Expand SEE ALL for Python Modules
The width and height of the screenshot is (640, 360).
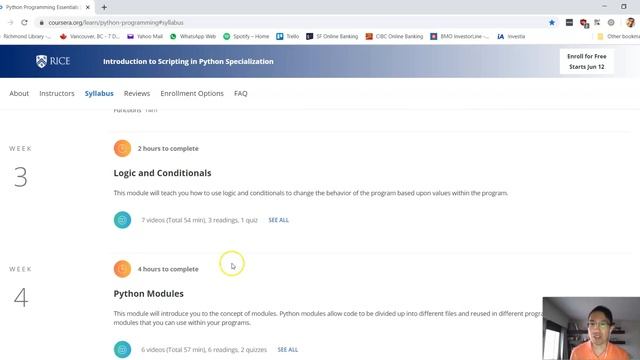click(x=288, y=350)
